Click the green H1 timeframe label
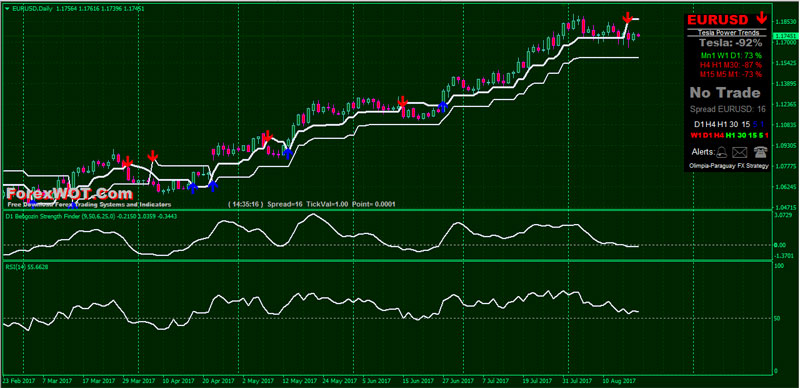This screenshot has width=800, height=388. 730,135
